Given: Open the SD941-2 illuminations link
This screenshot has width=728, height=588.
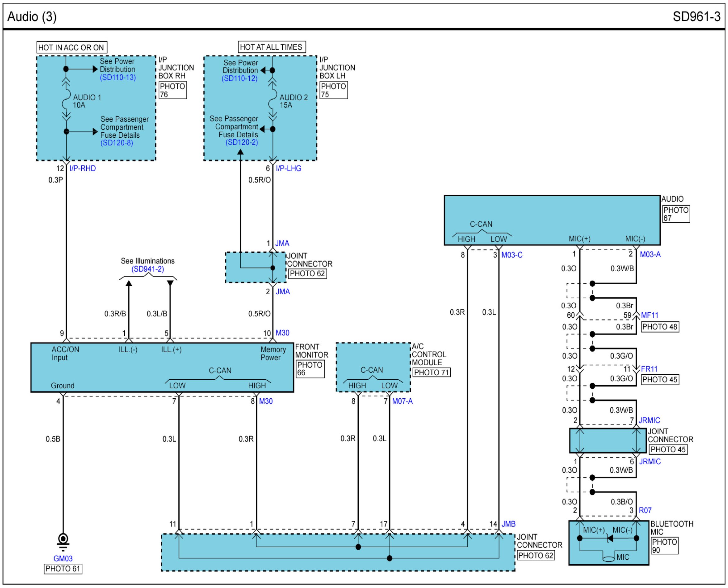Looking at the screenshot, I should tap(147, 269).
